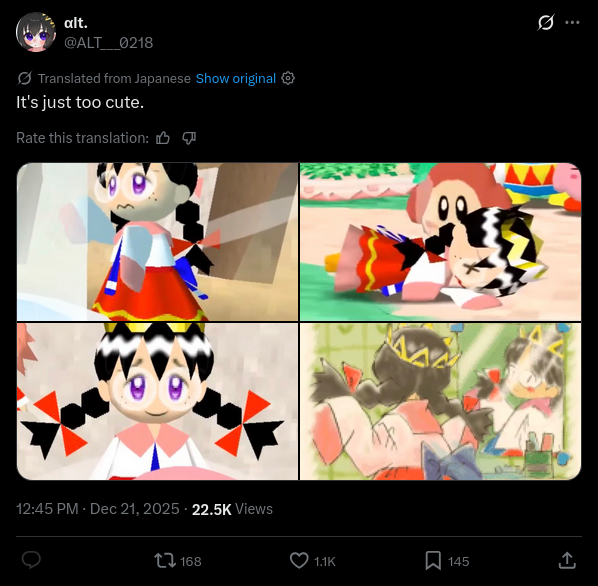Click the reply speech bubble icon
Viewport: 598px width, 586px height.
[31, 560]
